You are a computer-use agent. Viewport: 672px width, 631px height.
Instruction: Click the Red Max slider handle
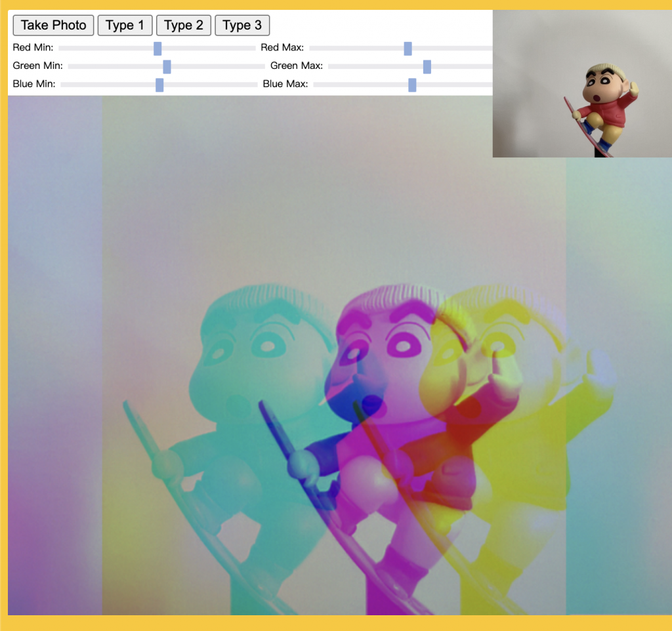408,49
